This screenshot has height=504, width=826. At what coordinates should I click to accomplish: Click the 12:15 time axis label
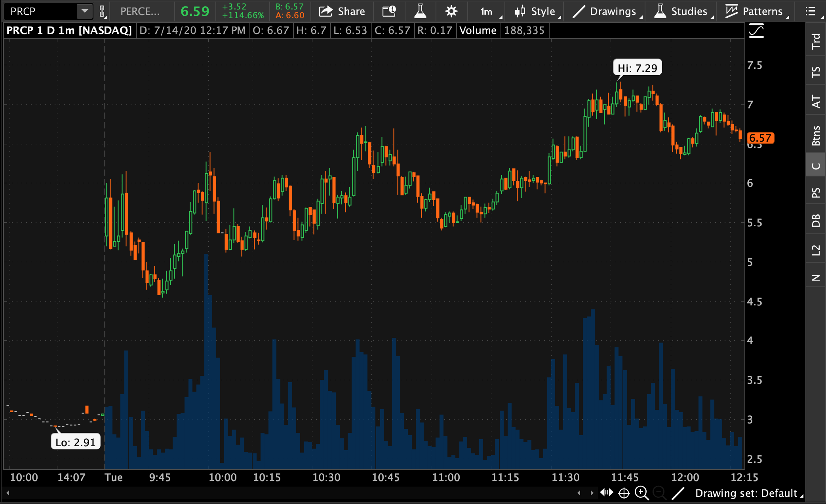pos(744,477)
